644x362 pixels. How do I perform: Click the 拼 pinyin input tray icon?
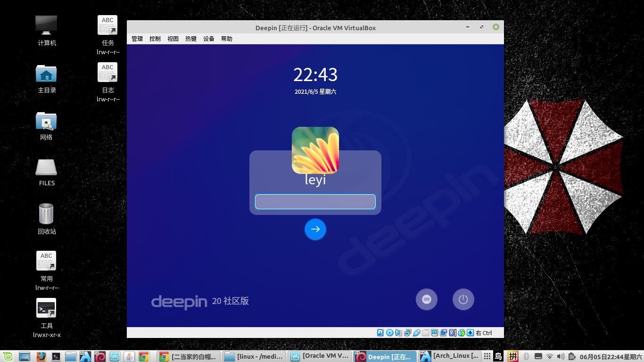tap(513, 356)
